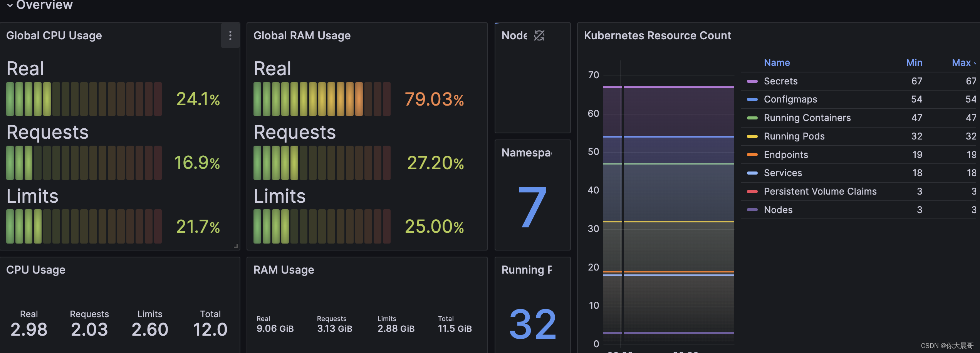Click the Running Pods stat panel title
Viewport: 980px width, 353px height.
tap(526, 270)
